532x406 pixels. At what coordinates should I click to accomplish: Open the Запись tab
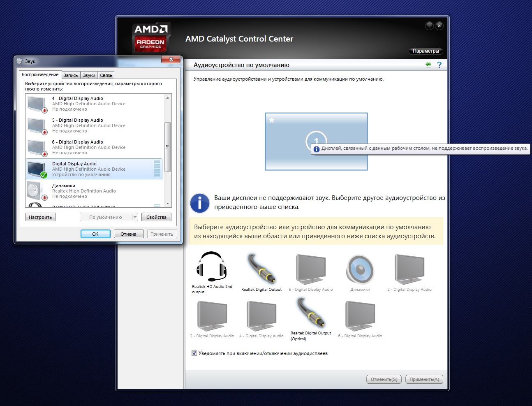[x=71, y=75]
